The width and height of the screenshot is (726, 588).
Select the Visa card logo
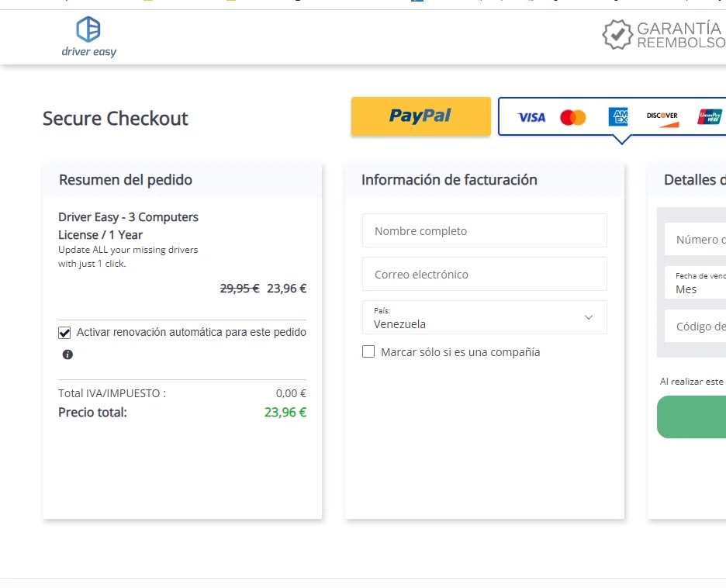coord(531,118)
